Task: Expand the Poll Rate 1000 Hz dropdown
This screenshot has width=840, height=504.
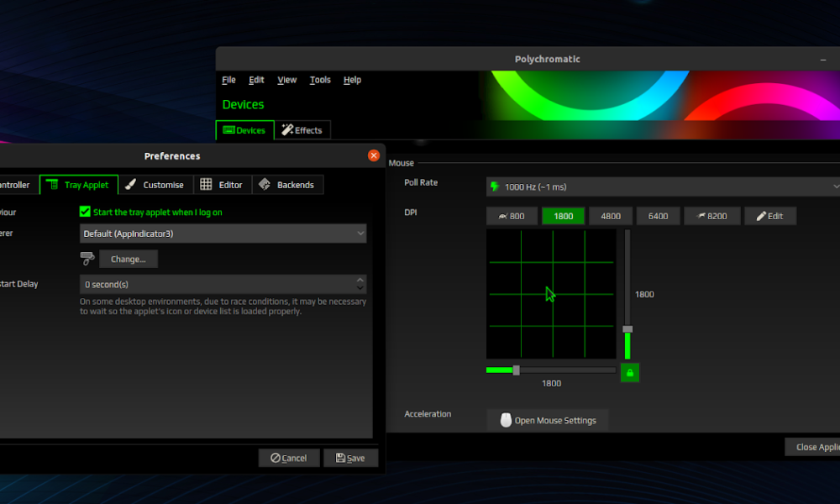Action: tap(664, 187)
